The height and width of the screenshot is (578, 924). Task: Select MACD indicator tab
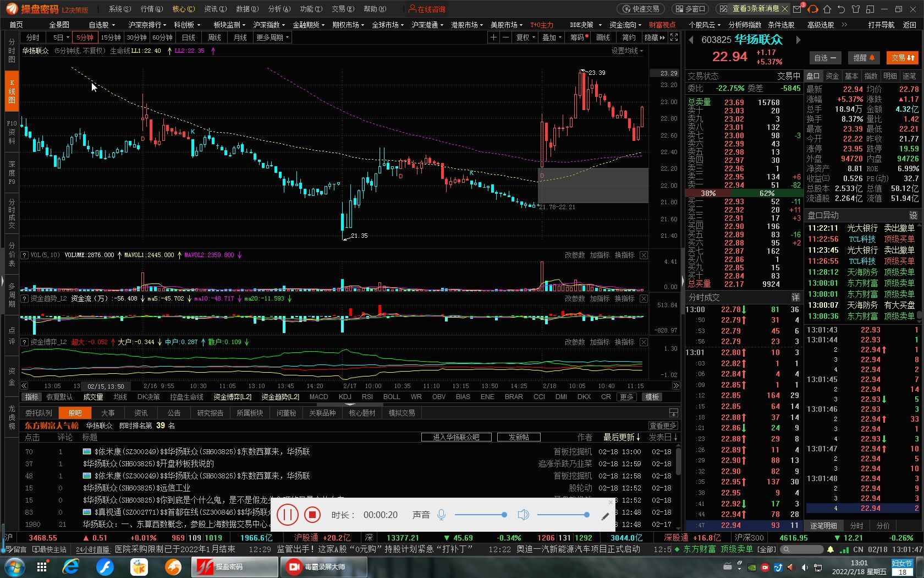[x=318, y=397]
